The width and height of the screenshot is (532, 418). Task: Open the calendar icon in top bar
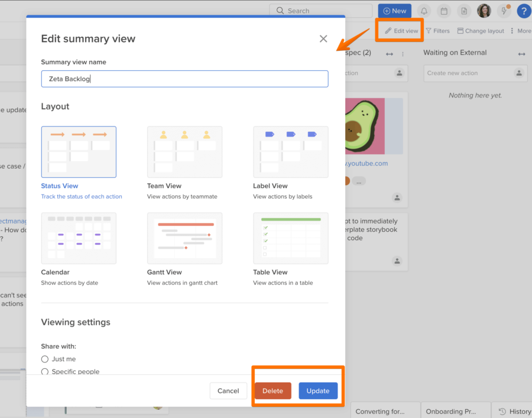click(x=444, y=11)
